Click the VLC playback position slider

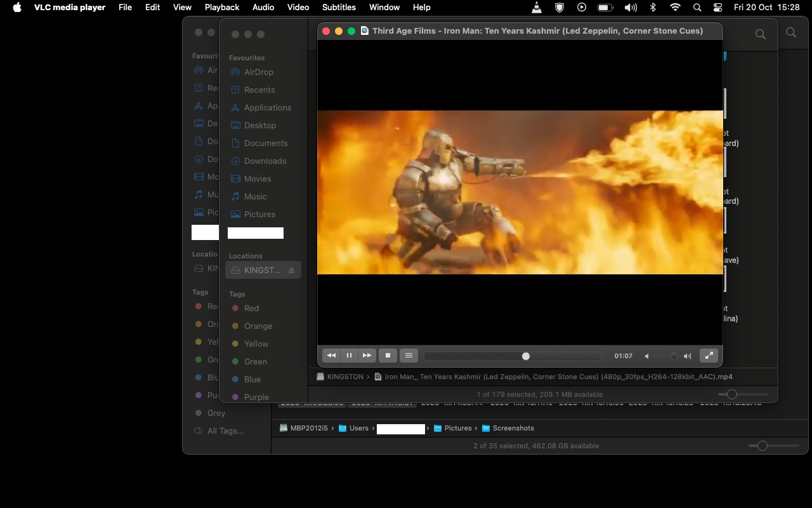pos(513,356)
